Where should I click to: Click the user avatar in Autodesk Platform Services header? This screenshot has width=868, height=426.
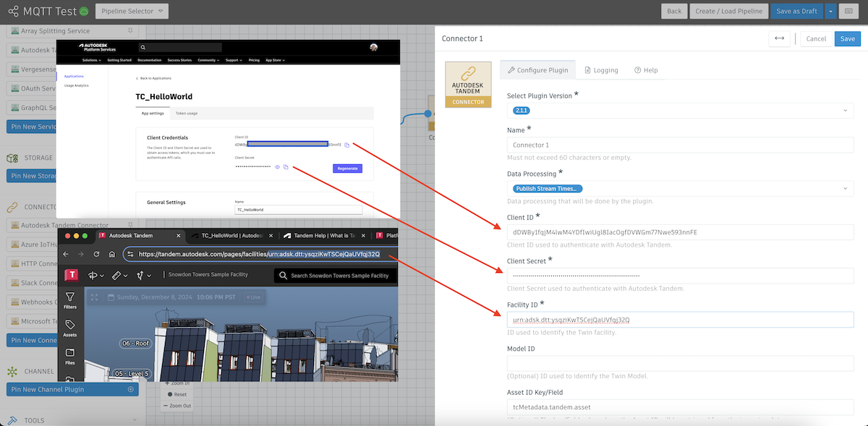click(374, 47)
